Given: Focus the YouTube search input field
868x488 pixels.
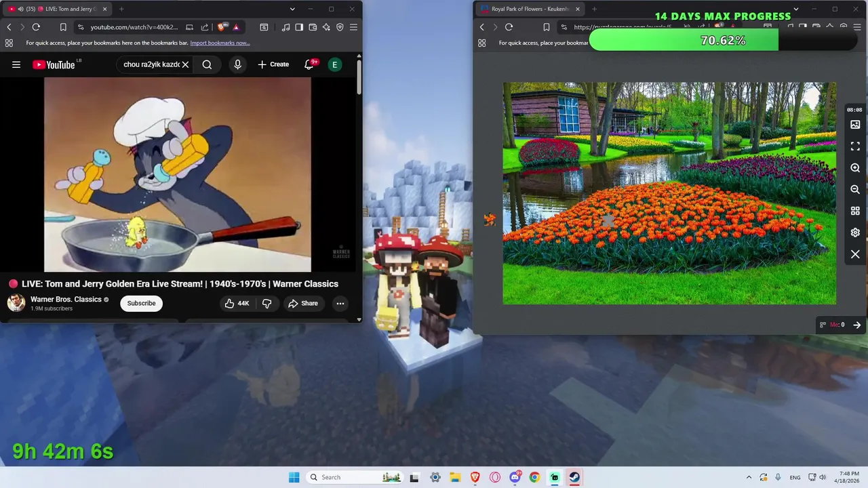Looking at the screenshot, I should click(x=151, y=64).
